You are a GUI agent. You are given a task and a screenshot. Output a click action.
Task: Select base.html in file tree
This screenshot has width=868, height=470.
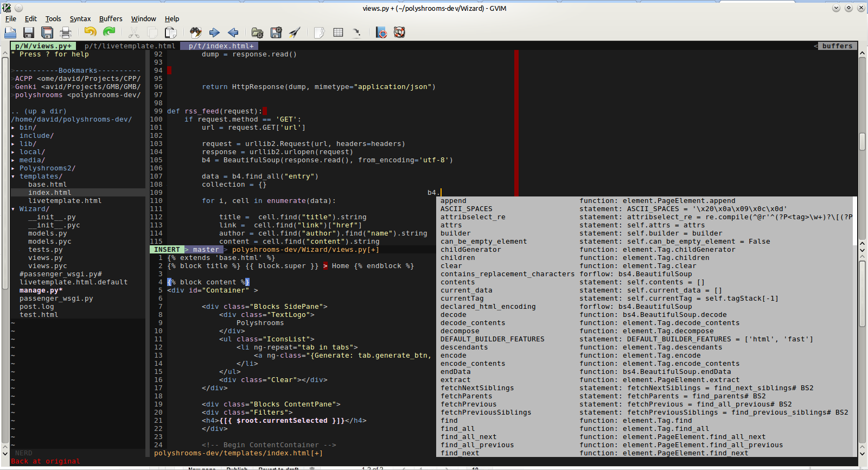click(47, 185)
